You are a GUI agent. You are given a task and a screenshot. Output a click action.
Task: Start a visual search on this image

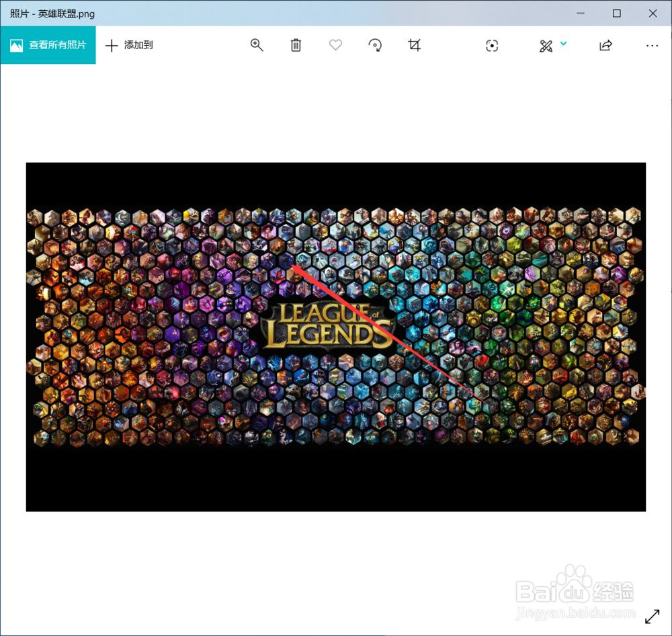(x=492, y=45)
